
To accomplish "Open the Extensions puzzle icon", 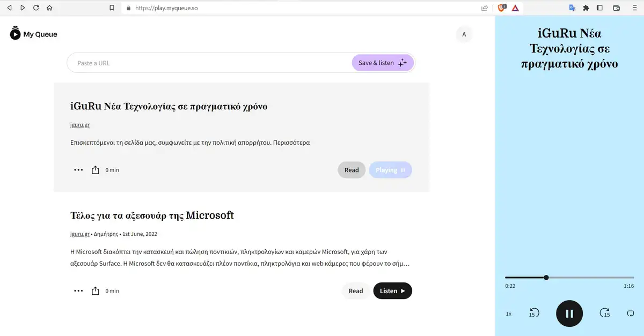I will click(x=586, y=8).
